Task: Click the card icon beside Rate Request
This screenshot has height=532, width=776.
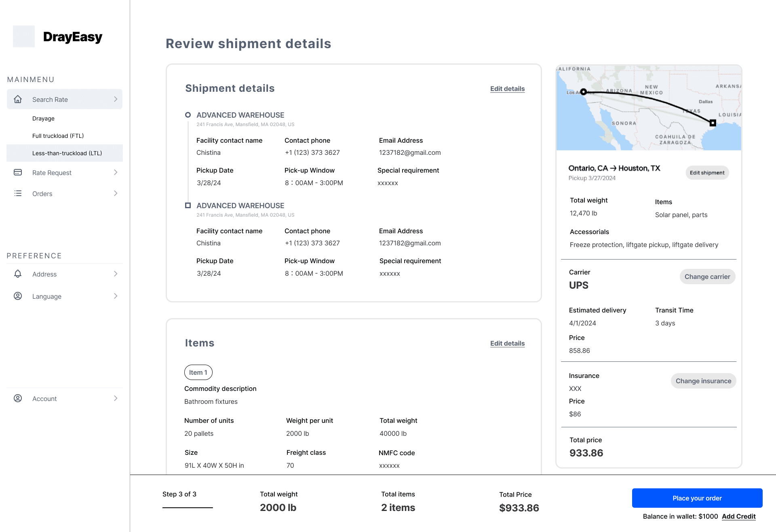Action: coord(18,172)
